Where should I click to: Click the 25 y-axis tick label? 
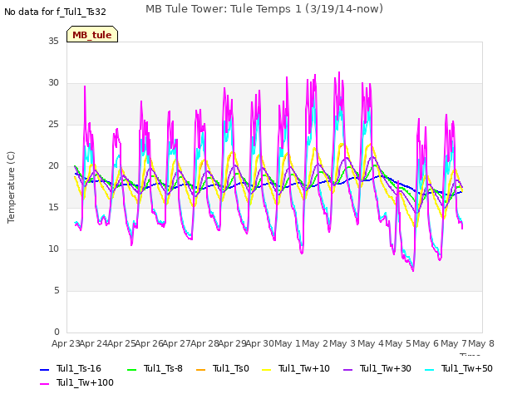coord(53,124)
